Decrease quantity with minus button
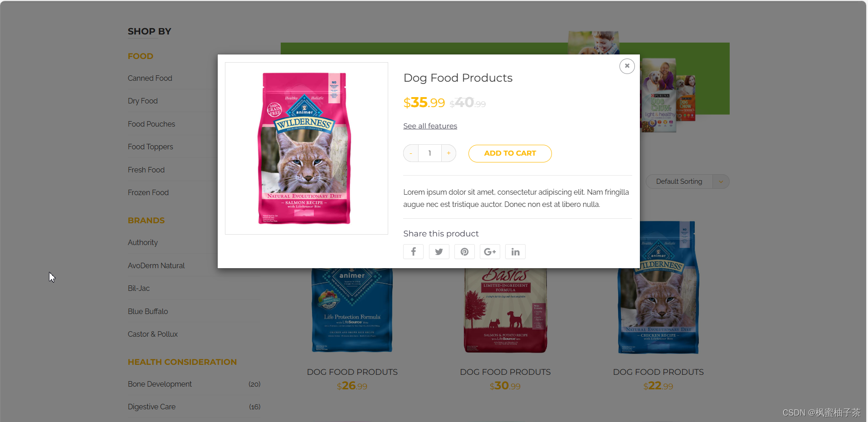868x422 pixels. coord(411,153)
